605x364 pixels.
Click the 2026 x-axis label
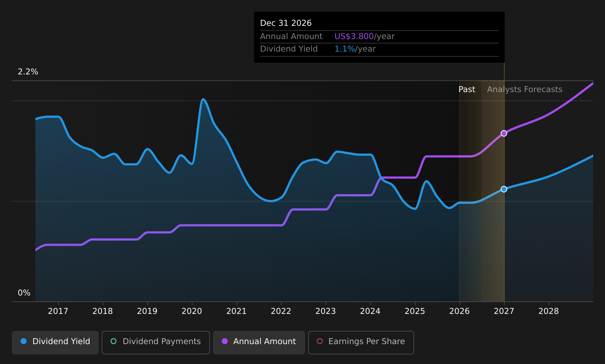[x=459, y=311]
